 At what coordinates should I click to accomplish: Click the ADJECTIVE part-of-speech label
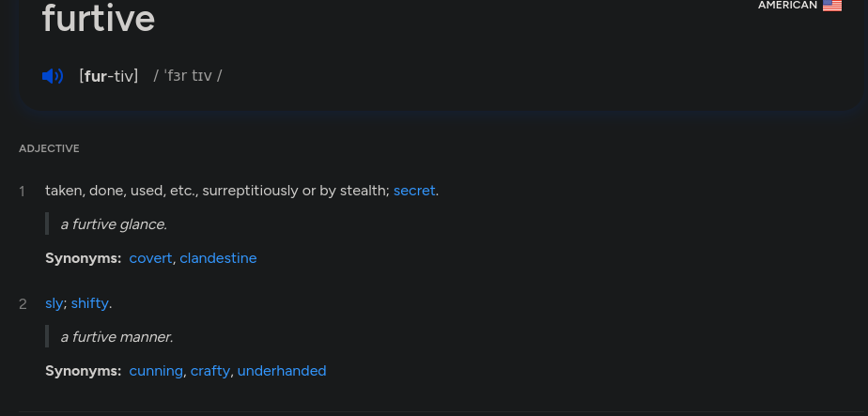pos(49,148)
